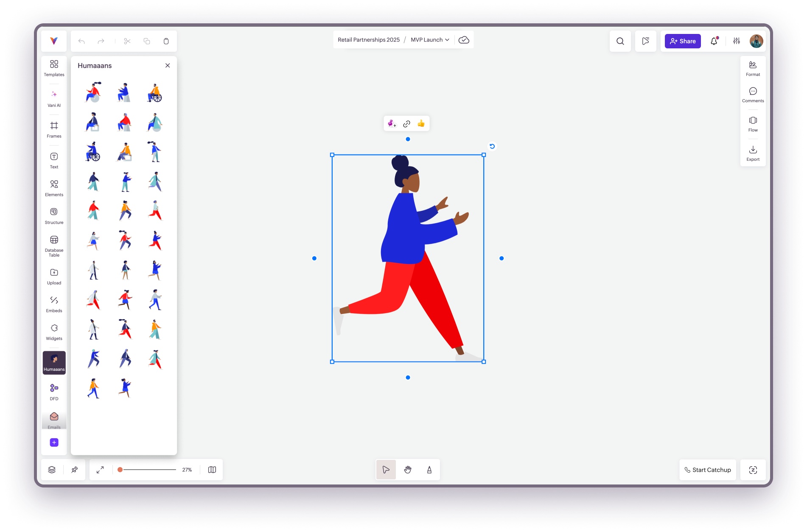Select the pen highlighter tool
Image resolution: width=807 pixels, height=532 pixels.
(x=429, y=470)
